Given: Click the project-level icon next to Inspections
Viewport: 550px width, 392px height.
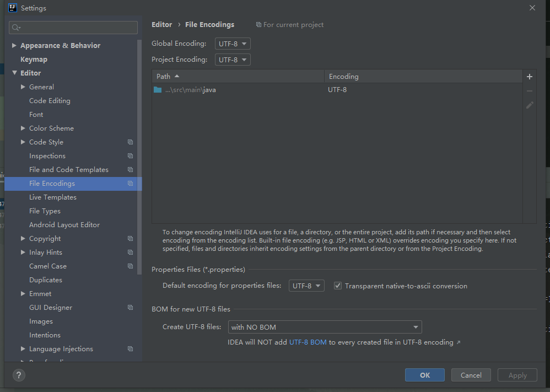Looking at the screenshot, I should click(130, 156).
